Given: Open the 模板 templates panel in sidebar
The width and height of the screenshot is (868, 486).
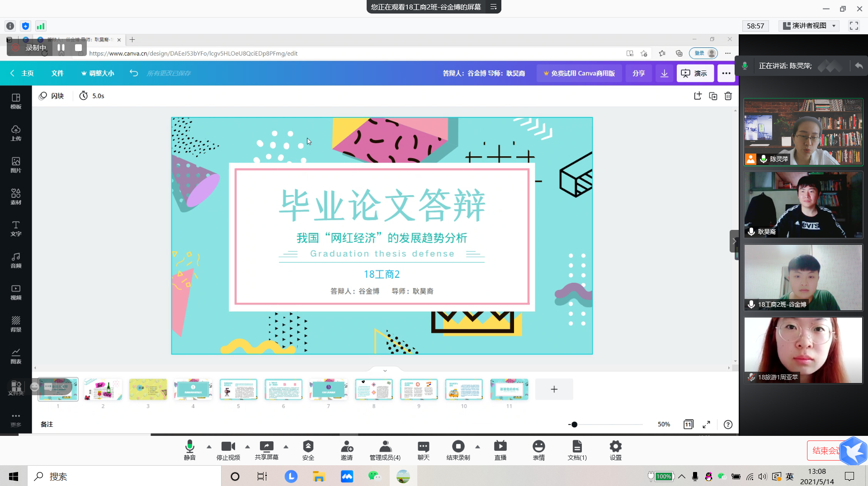Looking at the screenshot, I should 16,101.
